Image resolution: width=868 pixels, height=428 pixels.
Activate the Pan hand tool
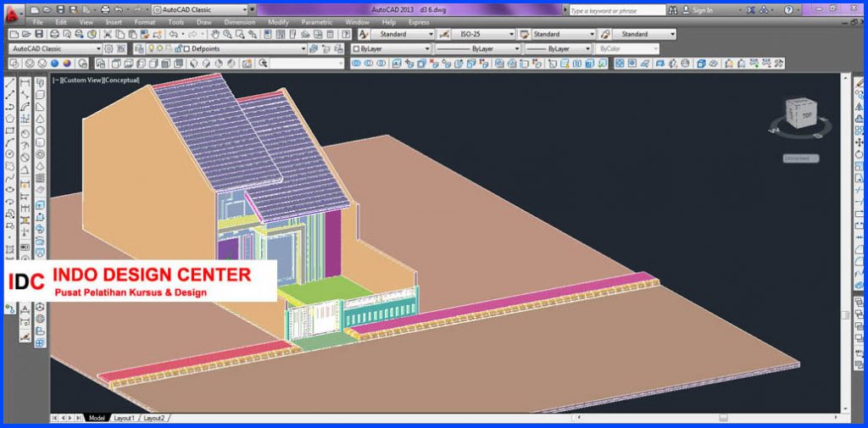click(215, 35)
